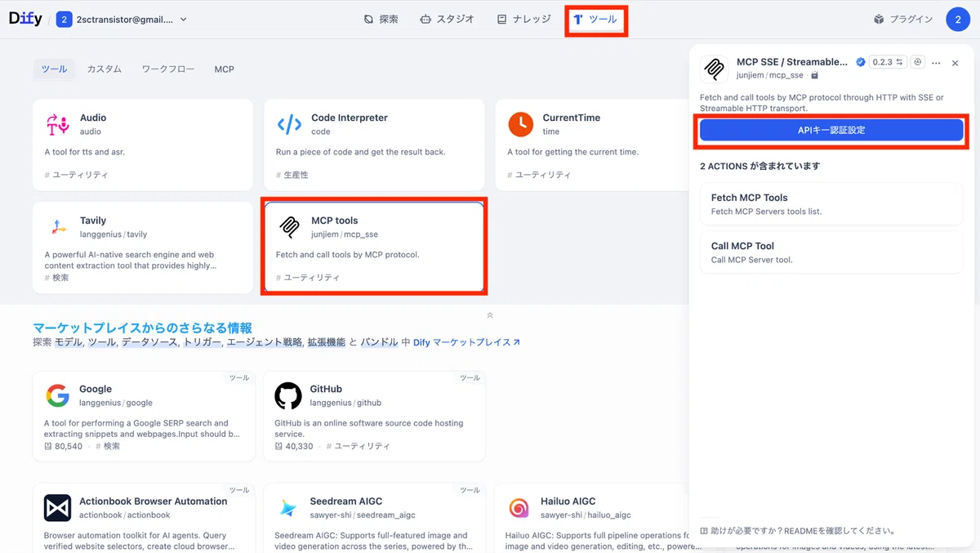The image size is (980, 553).
Task: Select the MCP filter tab
Action: pyautogui.click(x=225, y=69)
